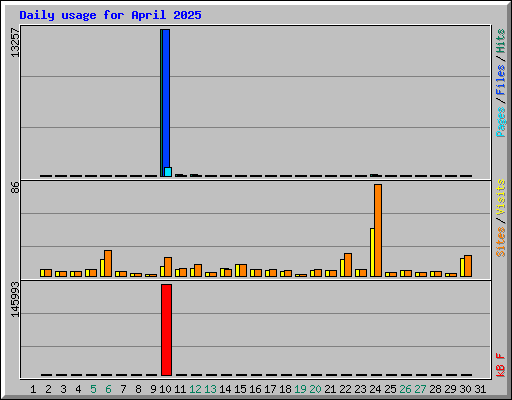
Task: Click the cyan Pages bar on day 10
Action: tap(168, 172)
